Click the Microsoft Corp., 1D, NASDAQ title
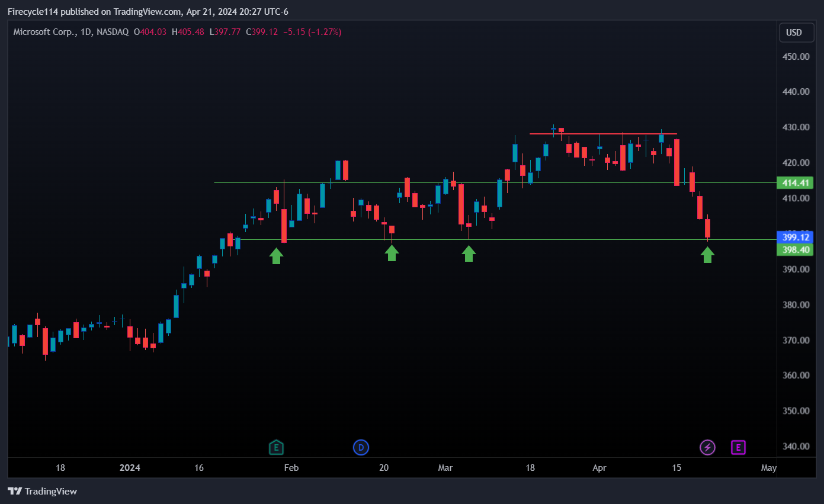 (x=71, y=32)
